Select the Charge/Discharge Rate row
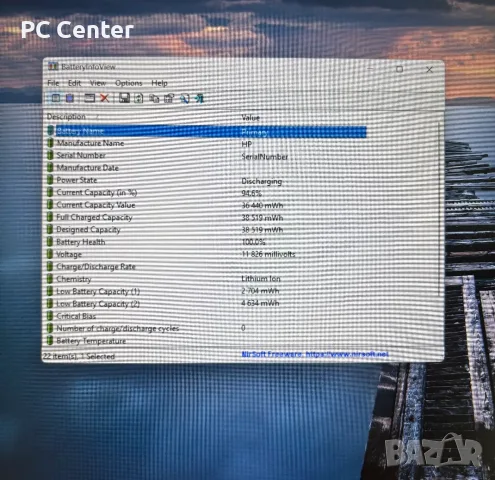The height and width of the screenshot is (480, 495). (x=207, y=266)
